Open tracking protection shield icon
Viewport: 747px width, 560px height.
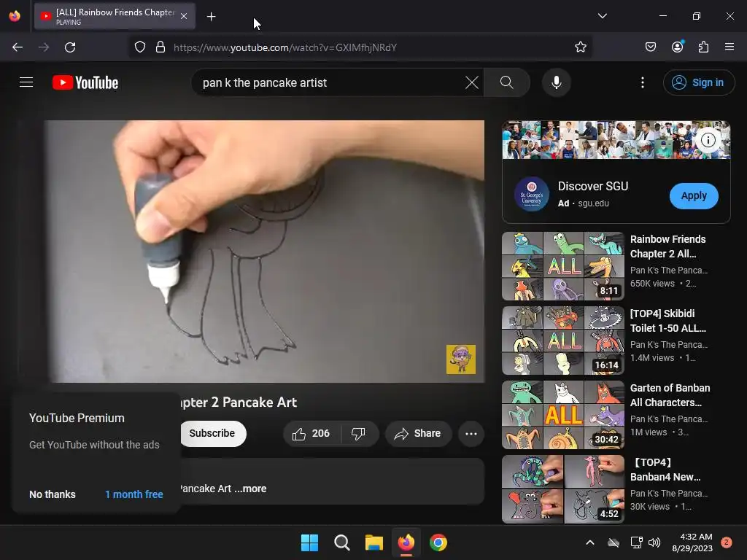point(139,47)
